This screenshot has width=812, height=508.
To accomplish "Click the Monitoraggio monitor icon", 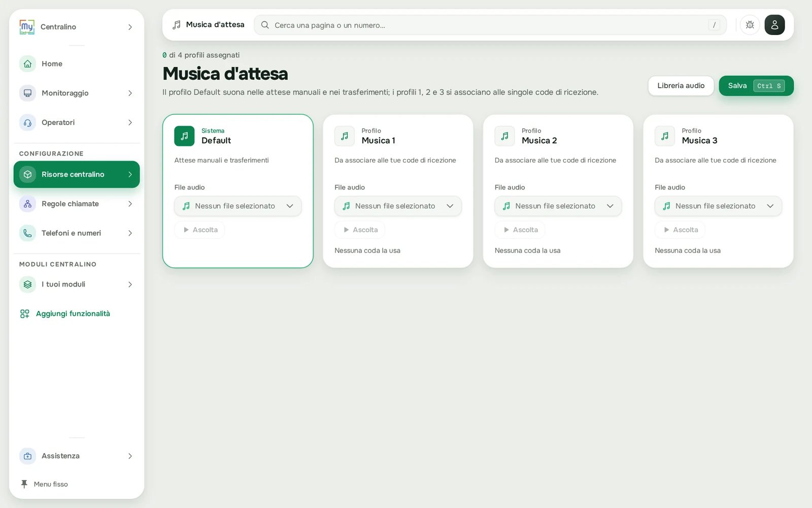I will pos(27,93).
